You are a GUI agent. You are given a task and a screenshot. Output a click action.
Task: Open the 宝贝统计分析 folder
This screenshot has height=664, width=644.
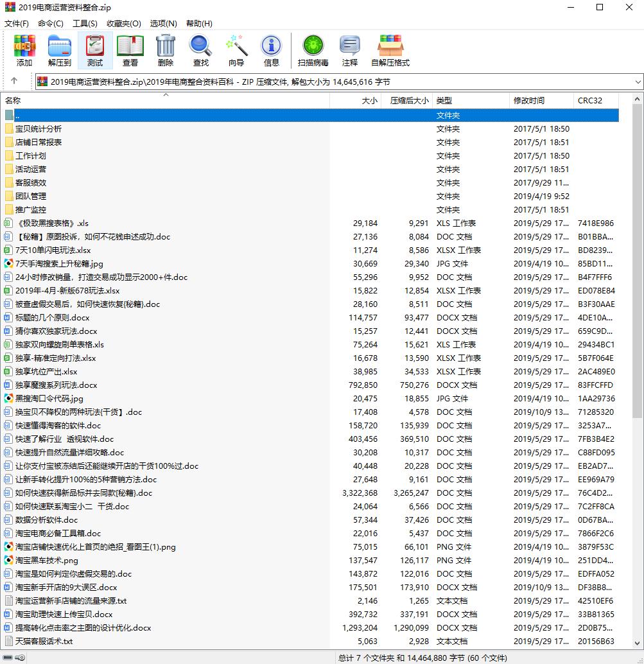[39, 129]
